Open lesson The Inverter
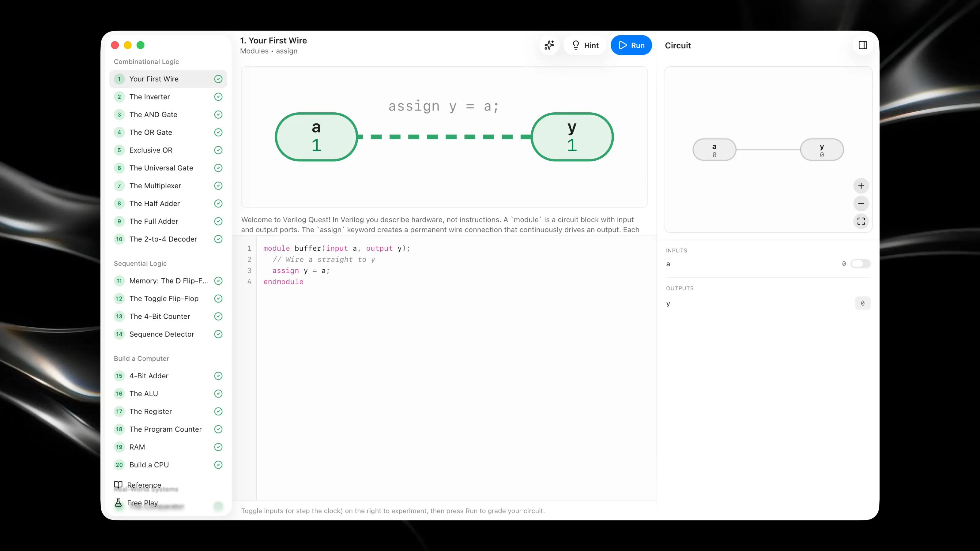Image resolution: width=980 pixels, height=551 pixels. coord(168,97)
